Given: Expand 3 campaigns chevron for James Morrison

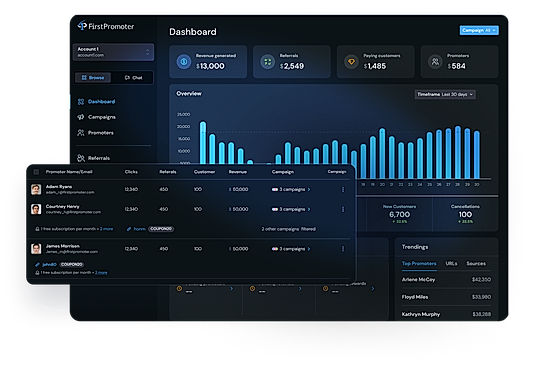Looking at the screenshot, I should coord(309,249).
